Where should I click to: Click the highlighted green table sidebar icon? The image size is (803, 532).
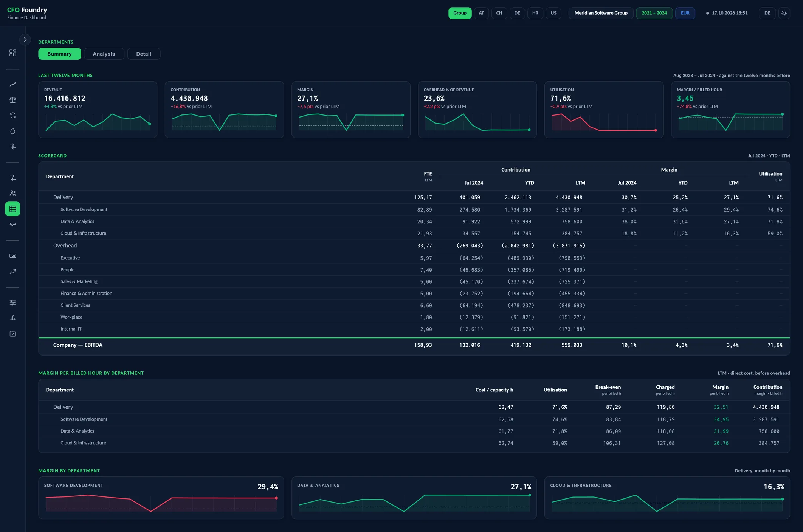point(12,209)
